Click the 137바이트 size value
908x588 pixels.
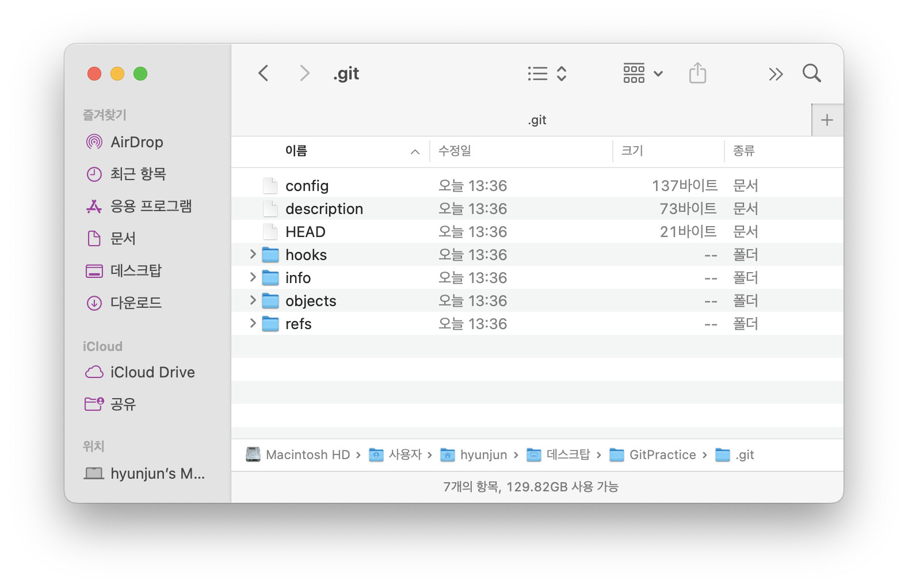click(685, 185)
